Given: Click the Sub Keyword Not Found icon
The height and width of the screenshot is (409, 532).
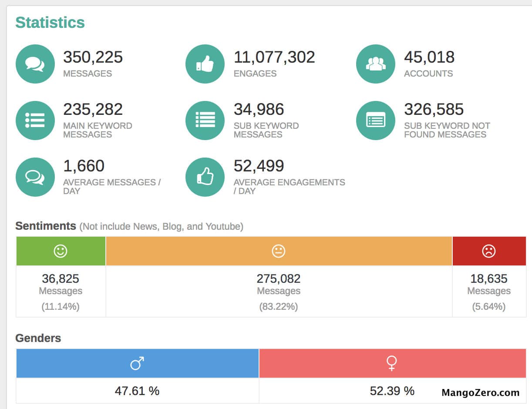Looking at the screenshot, I should pyautogui.click(x=376, y=121).
